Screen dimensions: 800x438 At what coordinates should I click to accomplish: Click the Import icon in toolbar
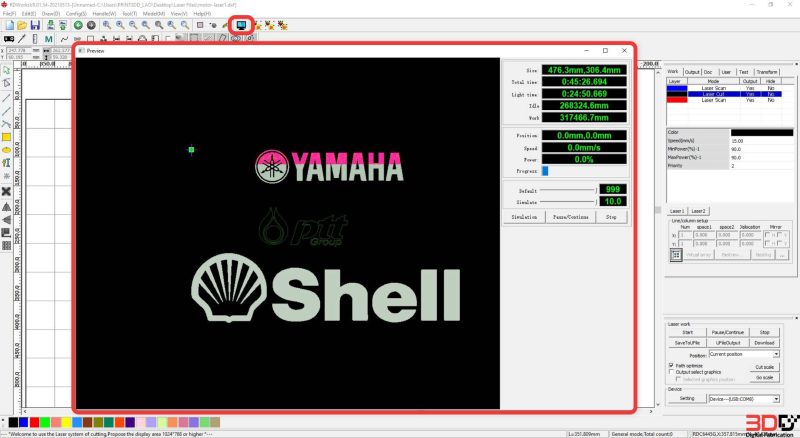click(x=51, y=25)
